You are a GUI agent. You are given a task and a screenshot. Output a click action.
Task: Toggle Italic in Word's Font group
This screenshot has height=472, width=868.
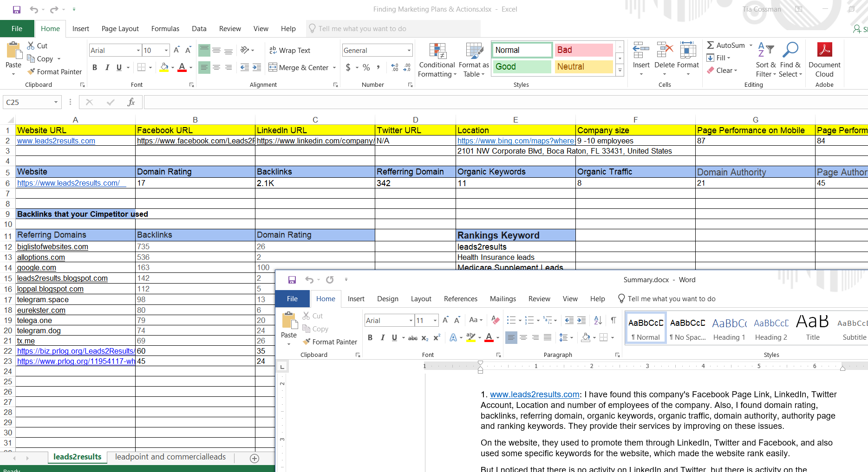(x=383, y=337)
